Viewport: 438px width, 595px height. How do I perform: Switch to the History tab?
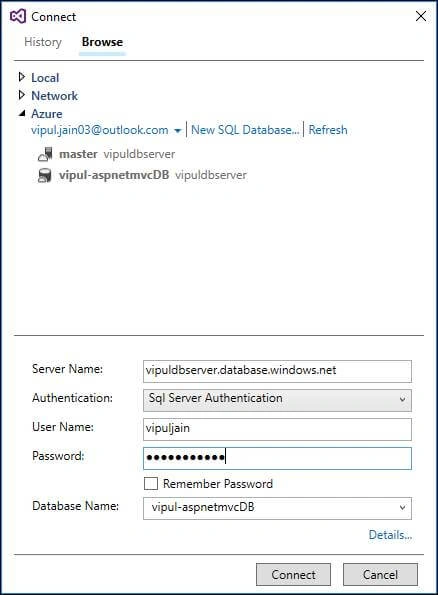click(43, 42)
